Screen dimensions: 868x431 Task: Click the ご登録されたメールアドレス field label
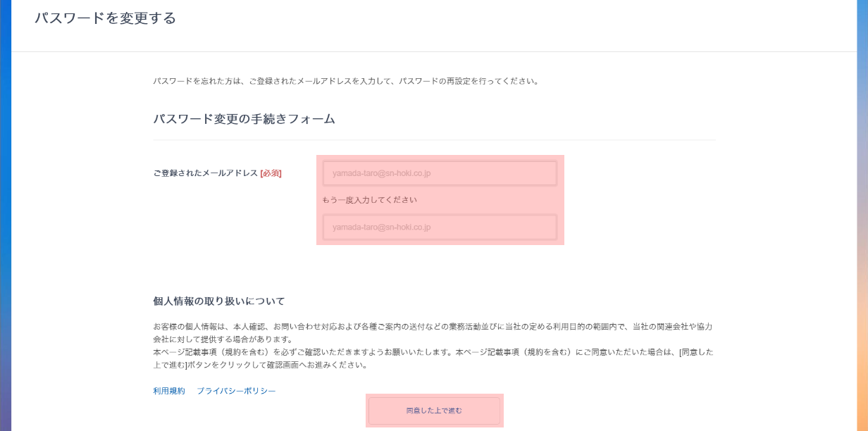(x=205, y=173)
